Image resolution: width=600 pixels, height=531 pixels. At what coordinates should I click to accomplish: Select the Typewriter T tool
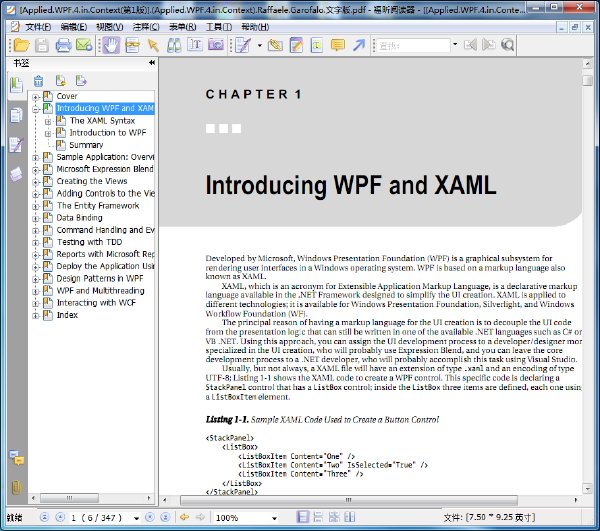click(195, 45)
